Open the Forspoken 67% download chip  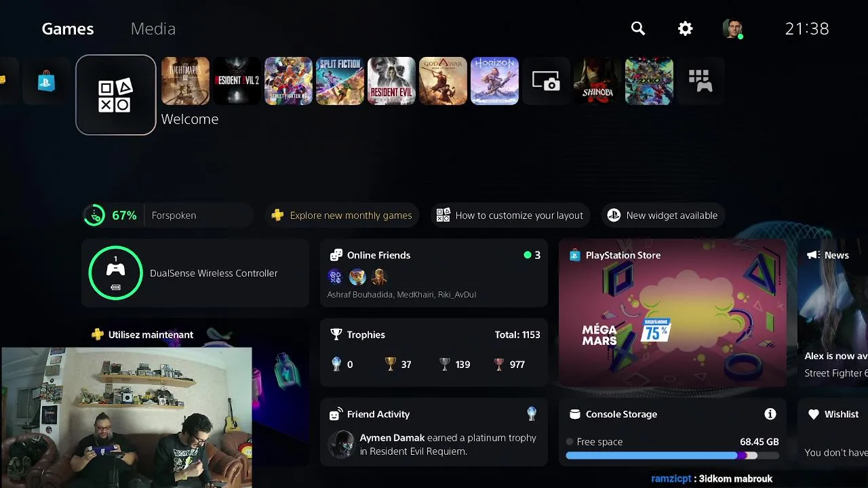coord(167,216)
